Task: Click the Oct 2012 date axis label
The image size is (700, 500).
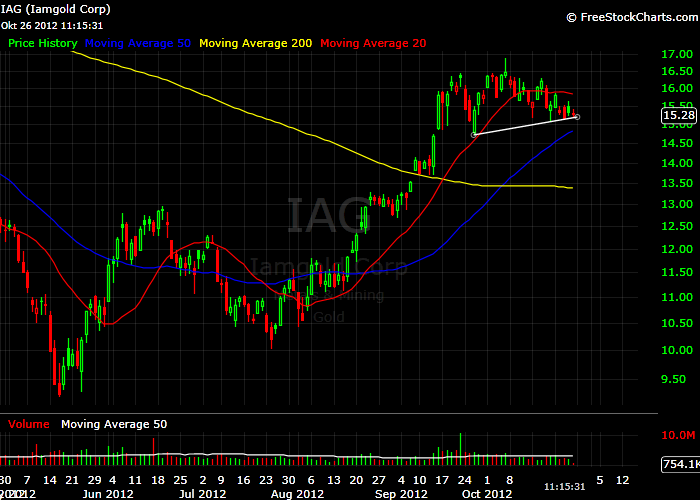Action: 487,494
